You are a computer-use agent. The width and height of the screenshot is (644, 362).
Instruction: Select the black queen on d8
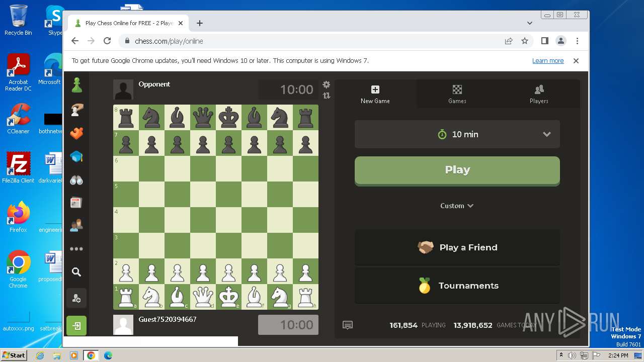(x=203, y=117)
